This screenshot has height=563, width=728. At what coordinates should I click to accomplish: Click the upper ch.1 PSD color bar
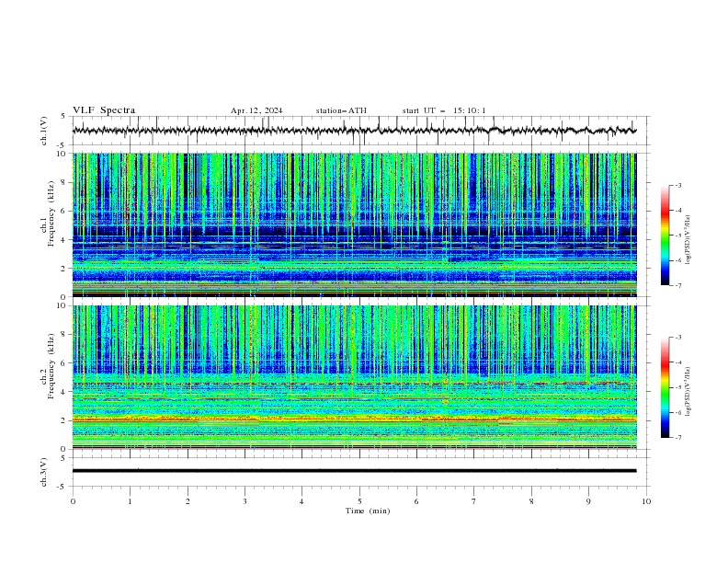(x=665, y=236)
